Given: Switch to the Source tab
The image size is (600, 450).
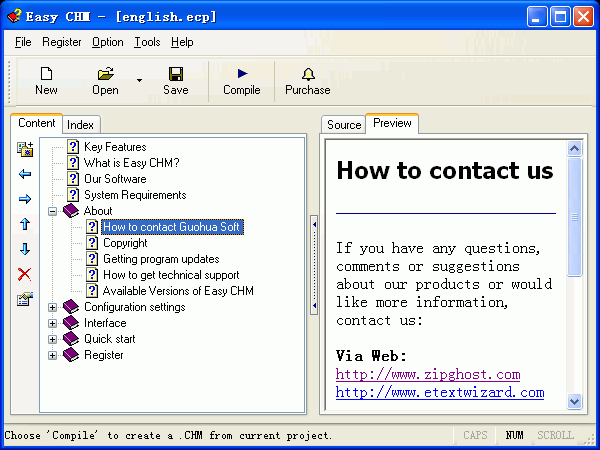Looking at the screenshot, I should point(344,125).
